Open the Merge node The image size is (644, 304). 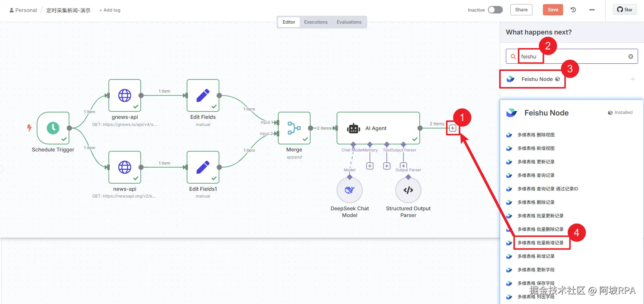[294, 128]
